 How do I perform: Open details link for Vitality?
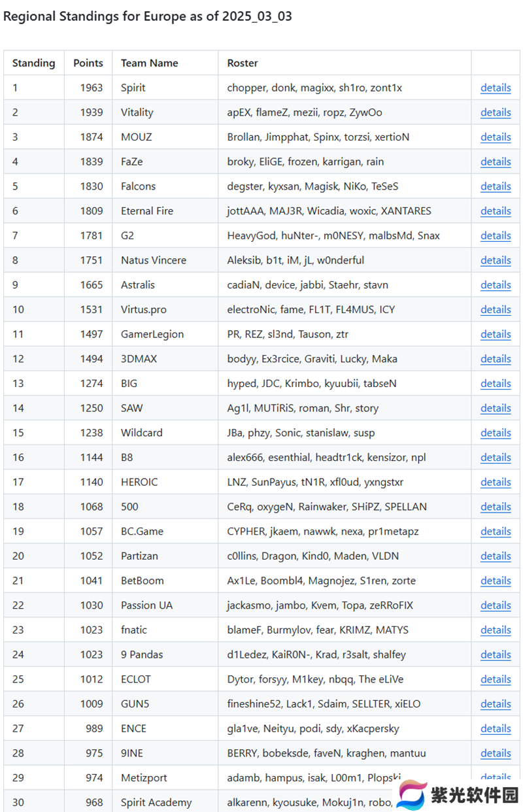pyautogui.click(x=496, y=112)
